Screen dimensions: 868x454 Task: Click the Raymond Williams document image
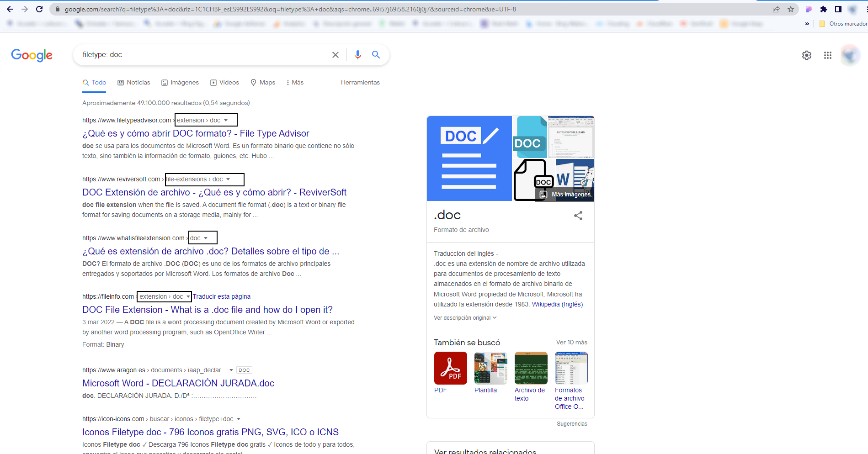(x=571, y=137)
